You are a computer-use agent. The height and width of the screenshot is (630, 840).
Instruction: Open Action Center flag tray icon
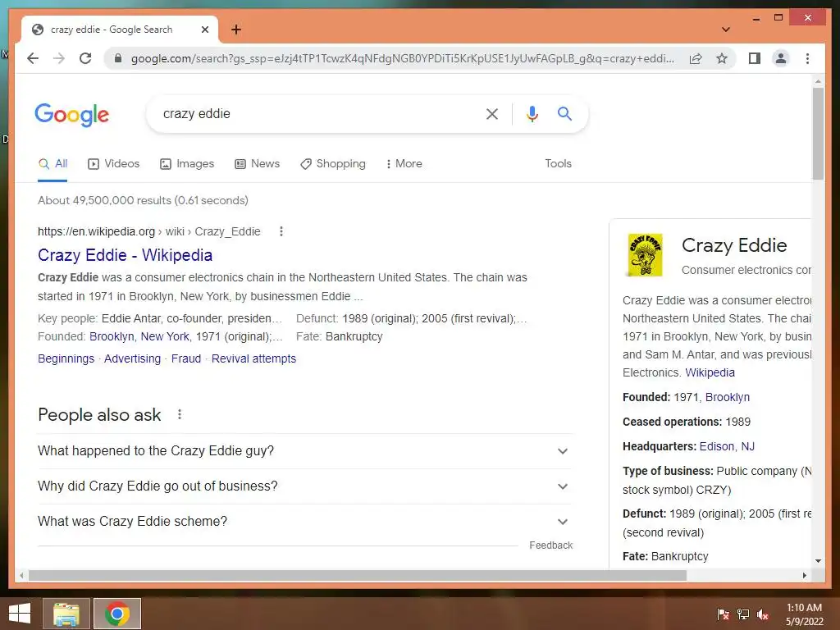coord(723,614)
